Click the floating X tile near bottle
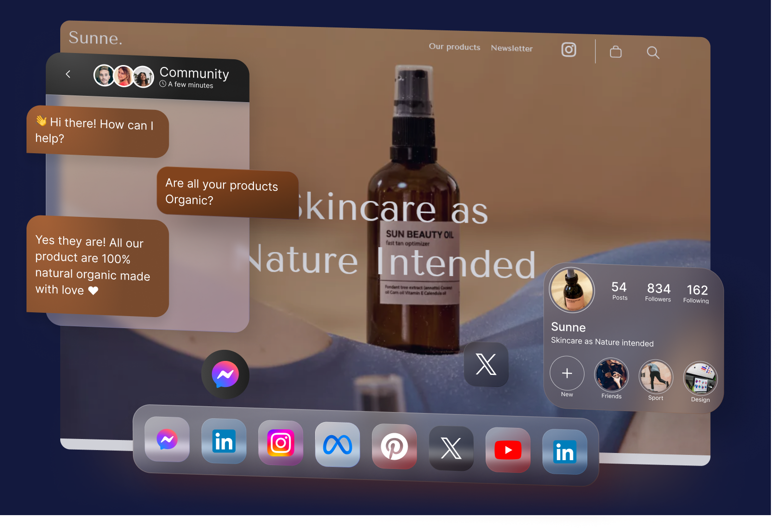The image size is (782, 532). point(486,364)
